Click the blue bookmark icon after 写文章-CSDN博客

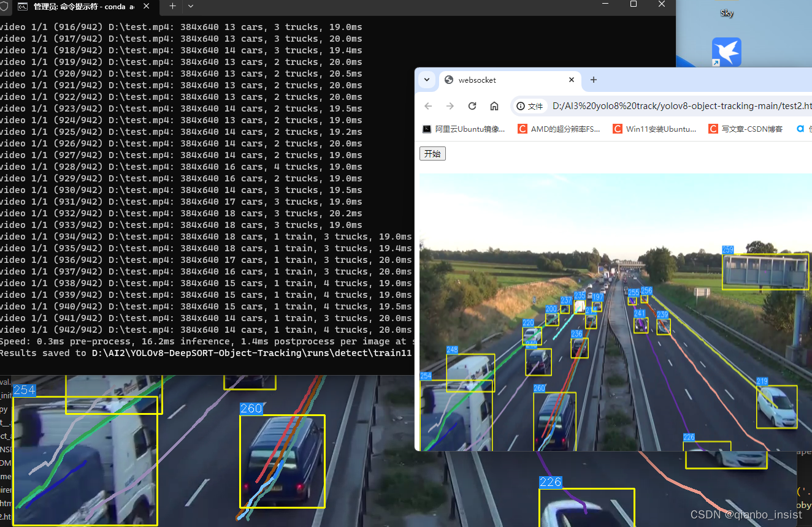(800, 129)
